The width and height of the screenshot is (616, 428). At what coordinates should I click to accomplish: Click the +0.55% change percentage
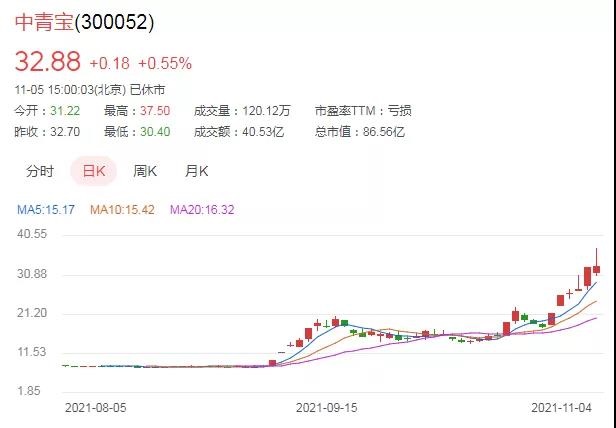pos(165,63)
